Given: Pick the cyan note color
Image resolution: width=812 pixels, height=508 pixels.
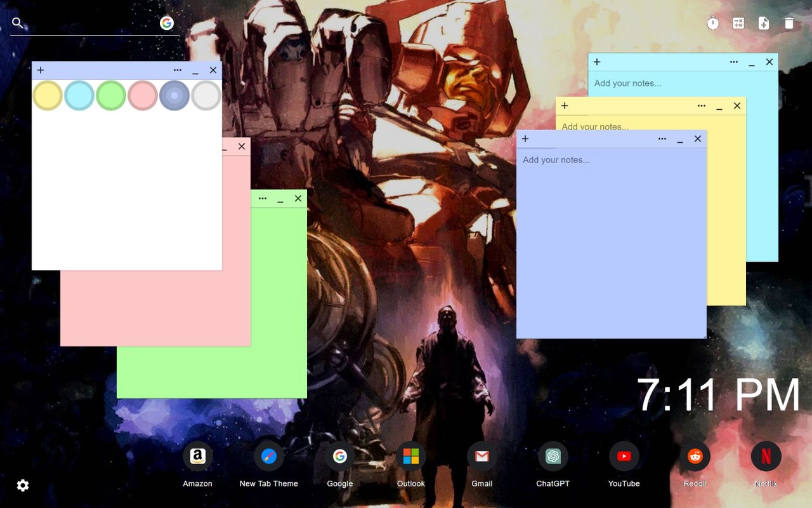Looking at the screenshot, I should pyautogui.click(x=79, y=96).
